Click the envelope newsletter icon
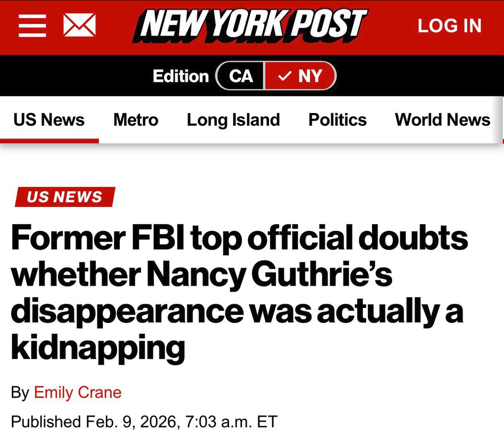The height and width of the screenshot is (445, 504). (x=80, y=25)
